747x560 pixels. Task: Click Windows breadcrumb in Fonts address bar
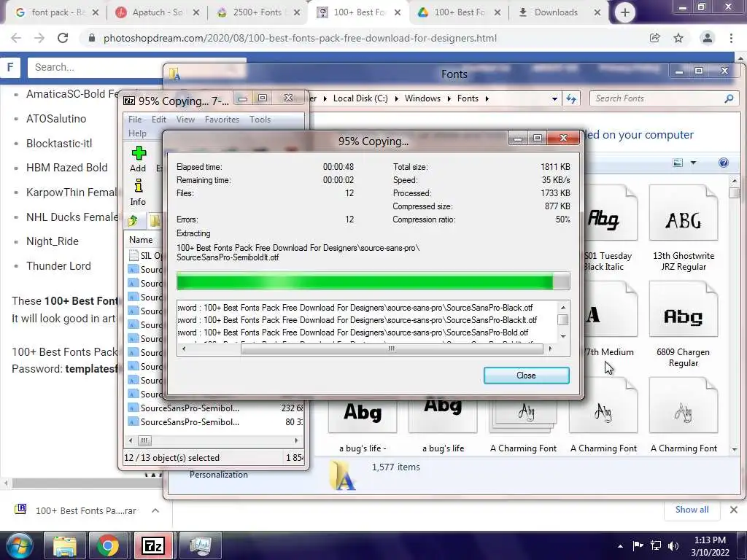click(422, 98)
